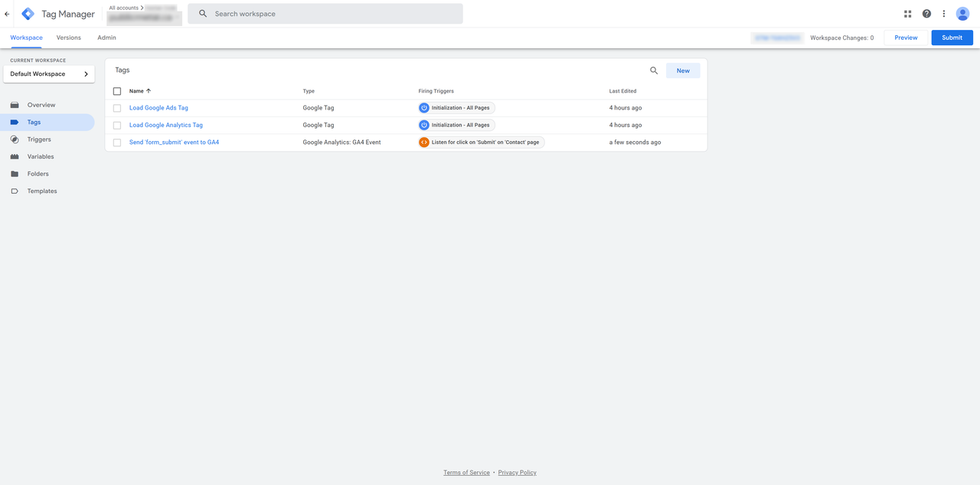Check the box for Load Google Analytics Tag
980x485 pixels.
point(117,125)
